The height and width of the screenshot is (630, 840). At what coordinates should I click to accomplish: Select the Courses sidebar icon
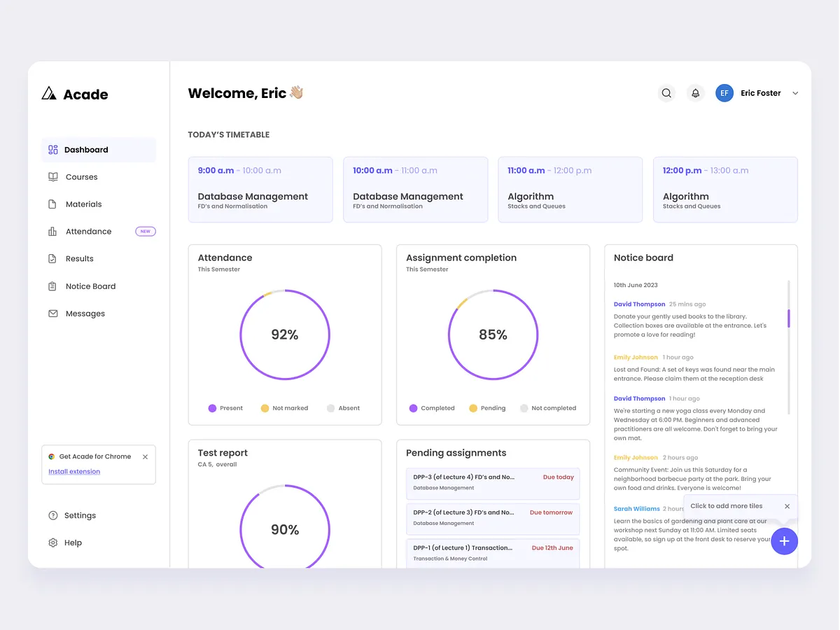[x=53, y=176]
